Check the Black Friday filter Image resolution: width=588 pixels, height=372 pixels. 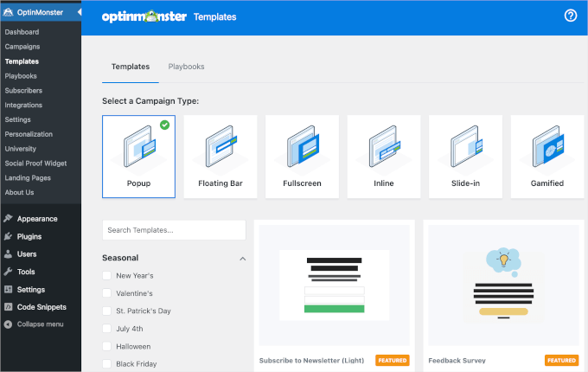107,363
